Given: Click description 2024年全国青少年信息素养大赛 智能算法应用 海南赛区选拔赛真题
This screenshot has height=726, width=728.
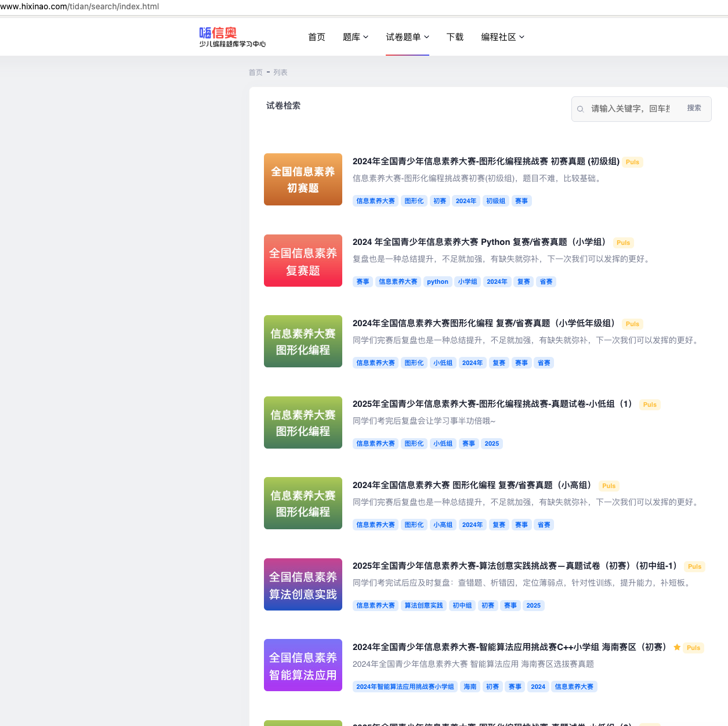Looking at the screenshot, I should [x=473, y=664].
